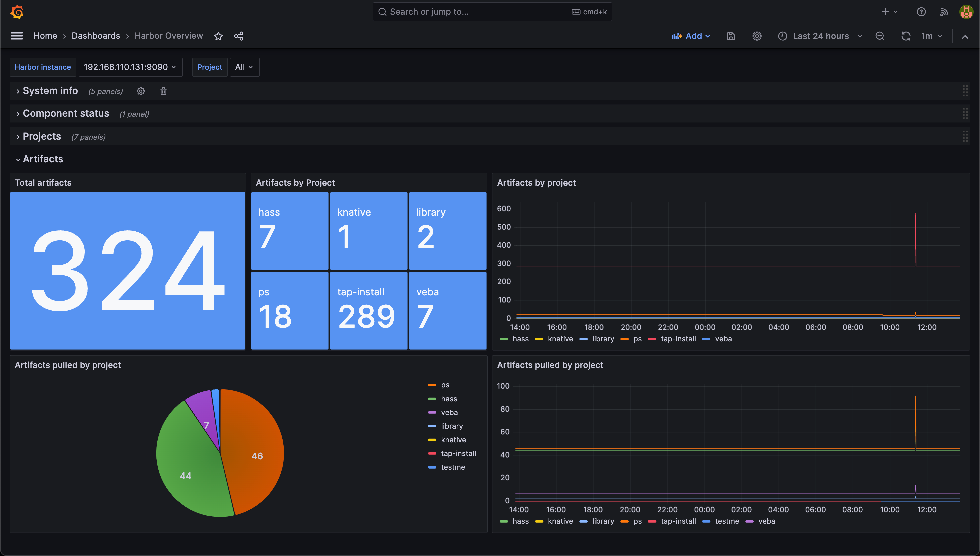Image resolution: width=980 pixels, height=556 pixels.
Task: Click the share dashboard icon
Action: 239,36
